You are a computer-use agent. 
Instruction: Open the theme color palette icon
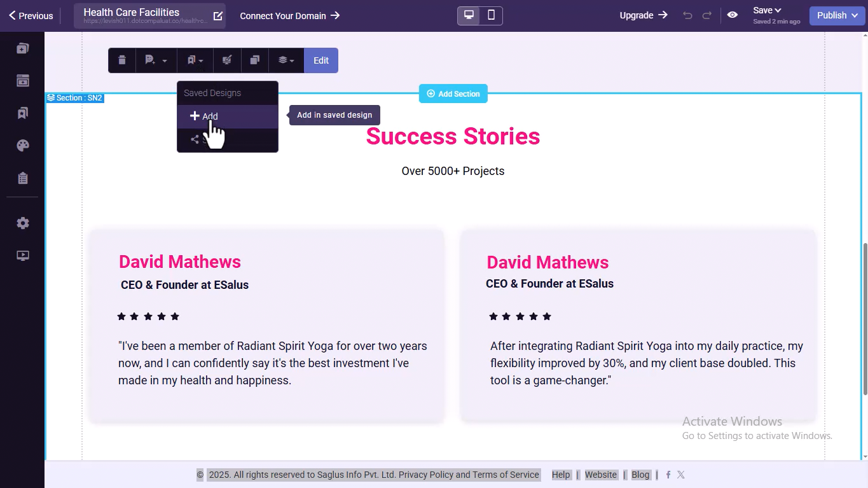[23, 146]
